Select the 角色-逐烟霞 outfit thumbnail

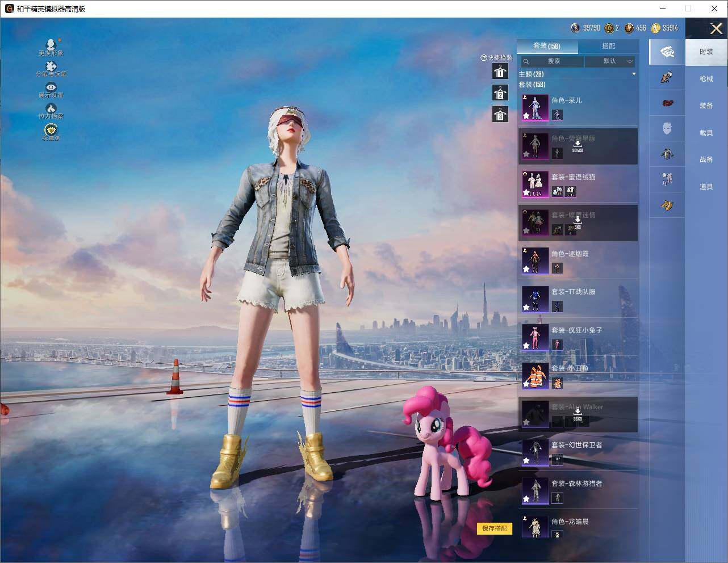point(535,261)
